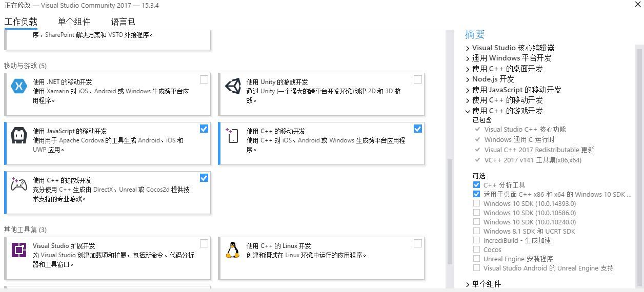Viewport: 644px width, 292px height.
Task: Enable the .NET mobile development workload checkbox
Action: (204, 79)
